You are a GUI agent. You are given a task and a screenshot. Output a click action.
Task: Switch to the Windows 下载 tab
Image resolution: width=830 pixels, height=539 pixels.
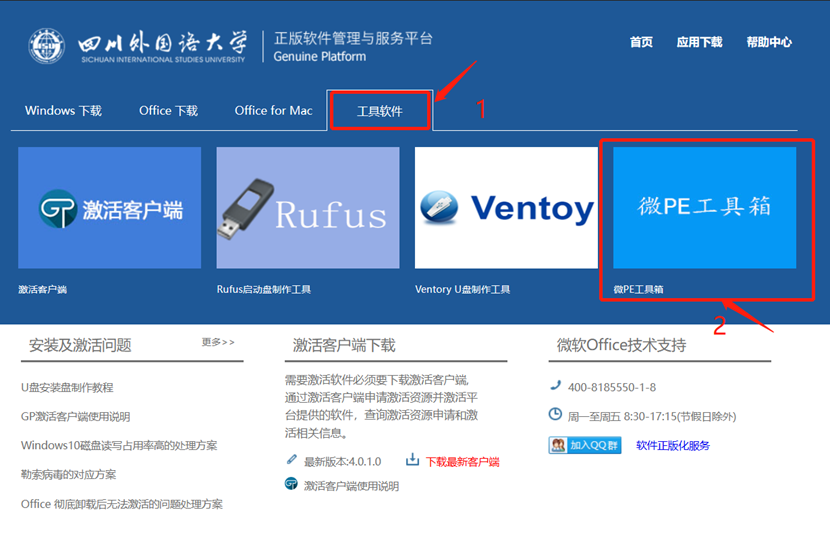63,111
